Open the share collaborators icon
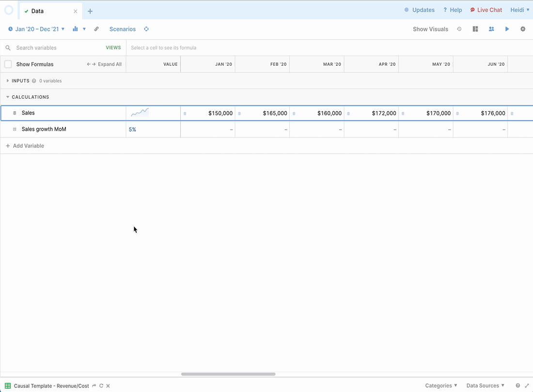This screenshot has height=392, width=533. coord(491,29)
